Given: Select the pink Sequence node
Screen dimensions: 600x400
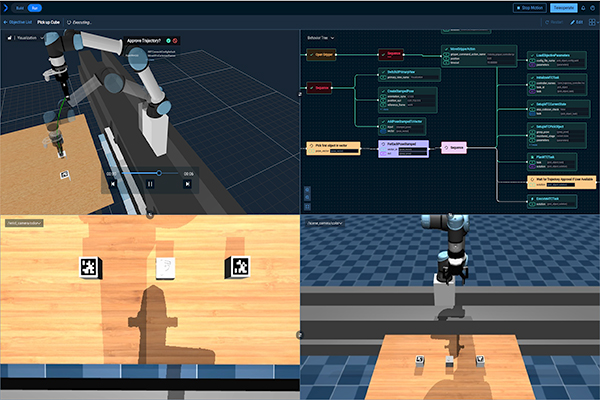Looking at the screenshot, I should [x=454, y=147].
